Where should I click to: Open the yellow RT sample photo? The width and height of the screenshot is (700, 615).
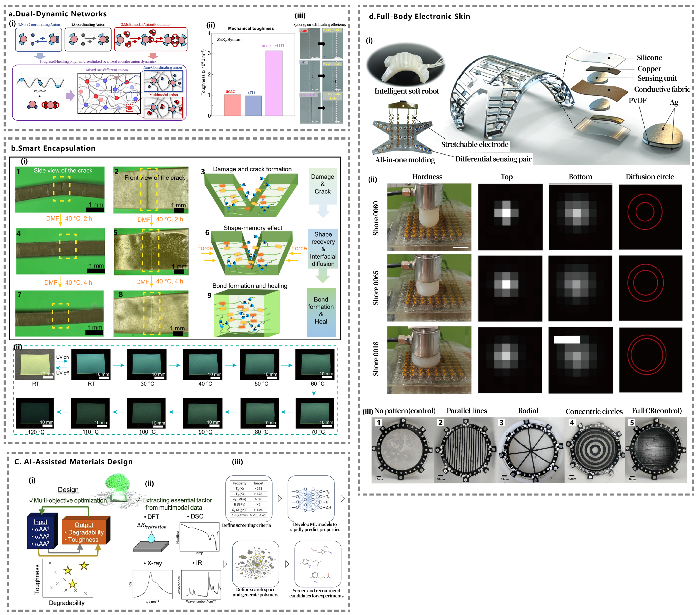(35, 364)
